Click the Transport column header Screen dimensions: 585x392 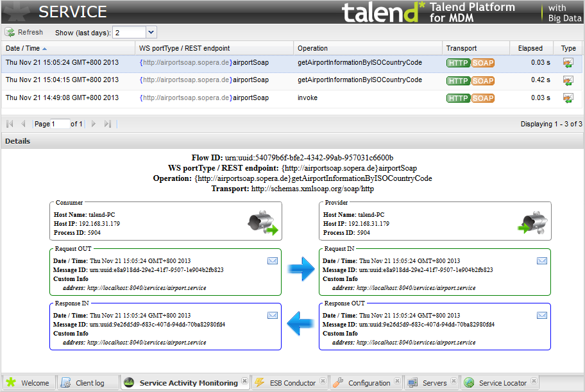tap(476, 48)
